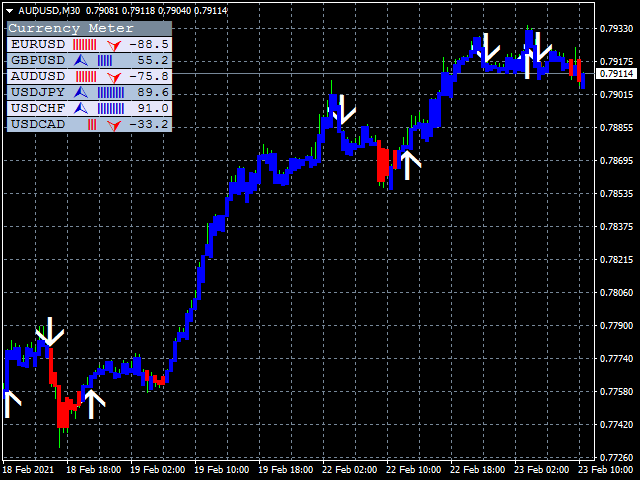Click the 0.78535 price axis label
The width and height of the screenshot is (640, 480).
tap(616, 193)
